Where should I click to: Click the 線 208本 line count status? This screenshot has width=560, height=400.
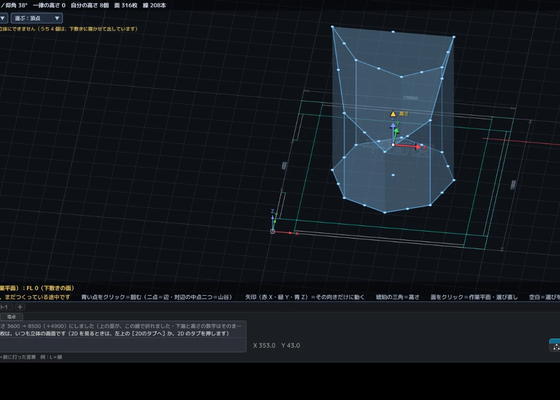[154, 5]
